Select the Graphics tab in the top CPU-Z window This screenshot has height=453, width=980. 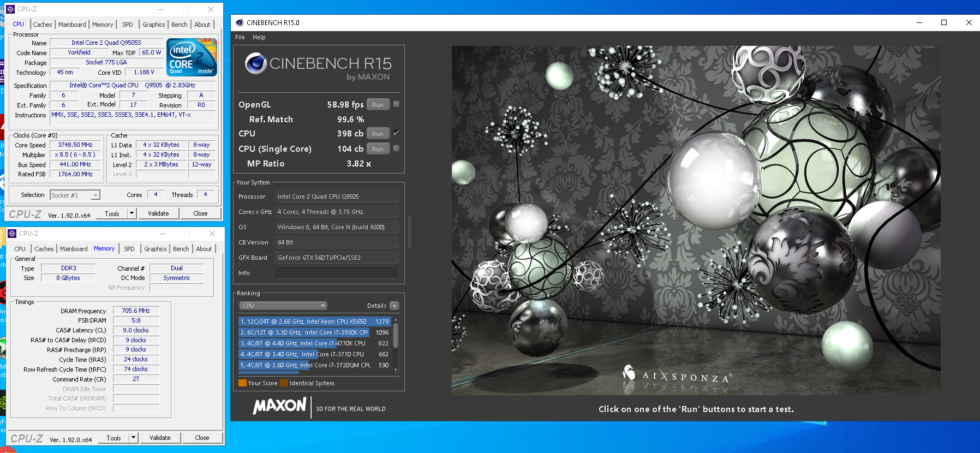click(x=154, y=25)
